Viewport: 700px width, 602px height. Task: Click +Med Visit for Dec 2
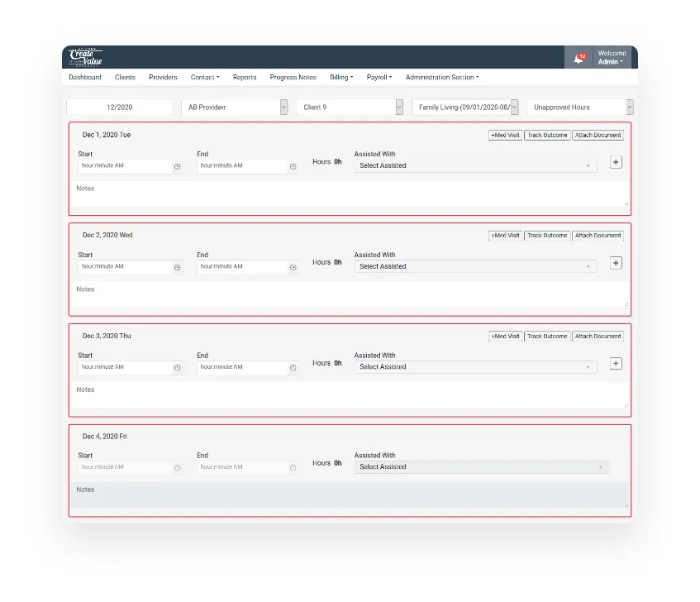(505, 236)
